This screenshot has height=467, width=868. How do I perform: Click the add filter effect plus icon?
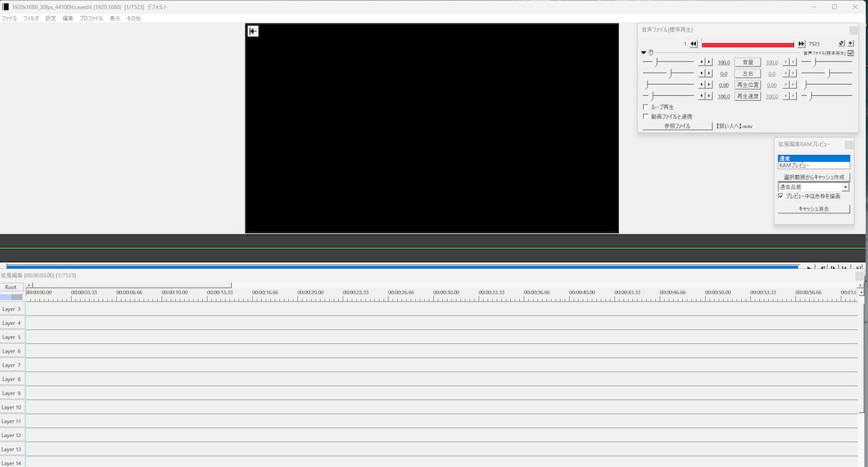850,43
